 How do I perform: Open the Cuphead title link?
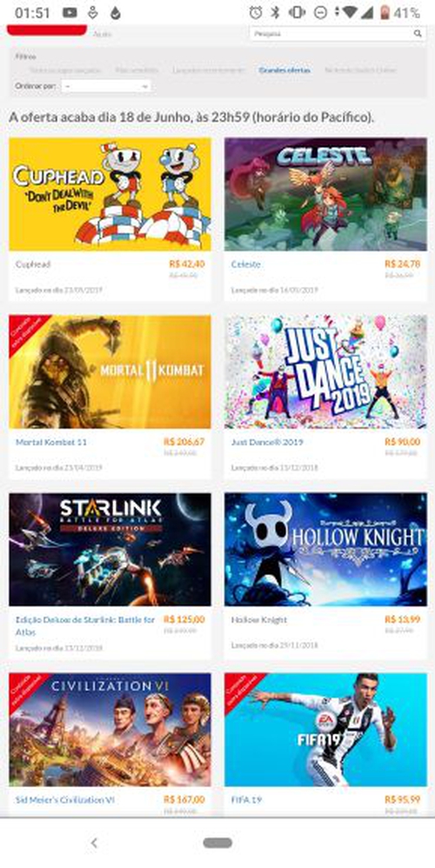[x=33, y=264]
